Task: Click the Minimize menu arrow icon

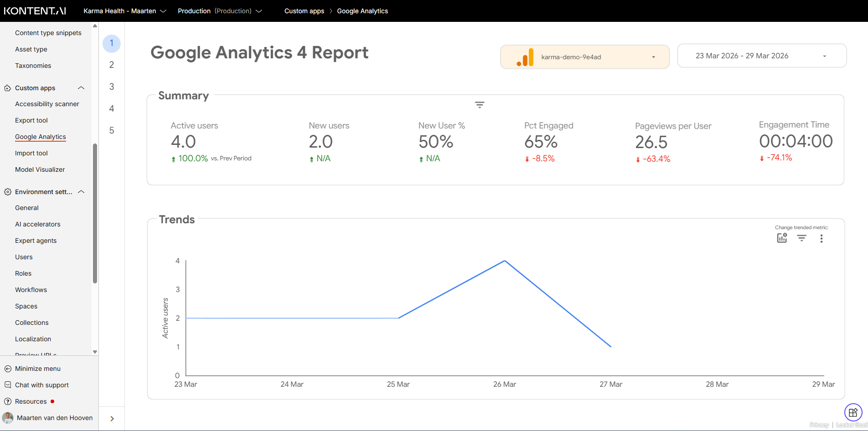Action: click(x=8, y=369)
